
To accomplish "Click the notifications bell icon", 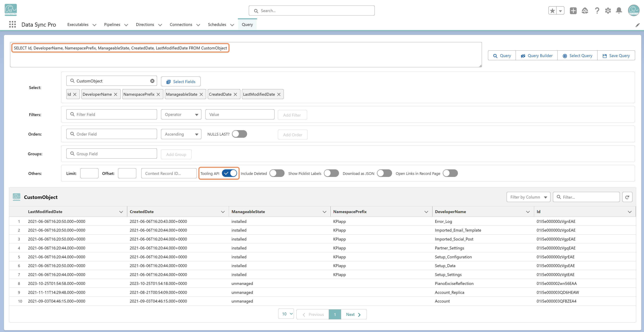I will (x=619, y=11).
